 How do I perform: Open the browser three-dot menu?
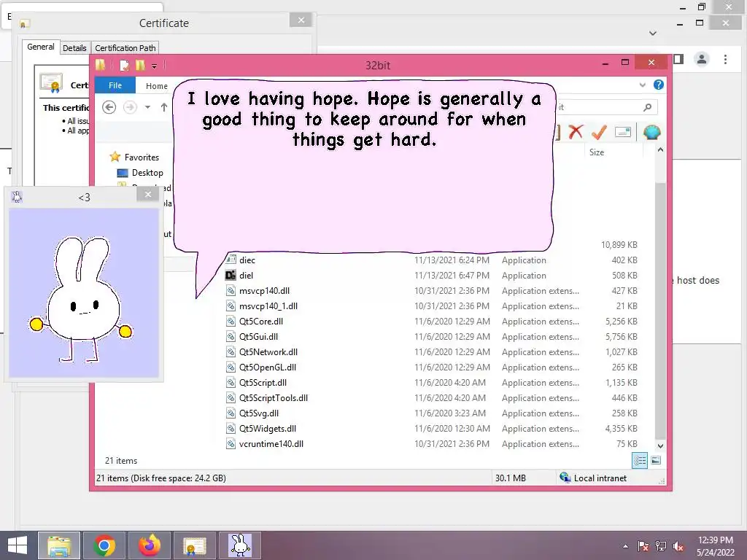(x=725, y=59)
